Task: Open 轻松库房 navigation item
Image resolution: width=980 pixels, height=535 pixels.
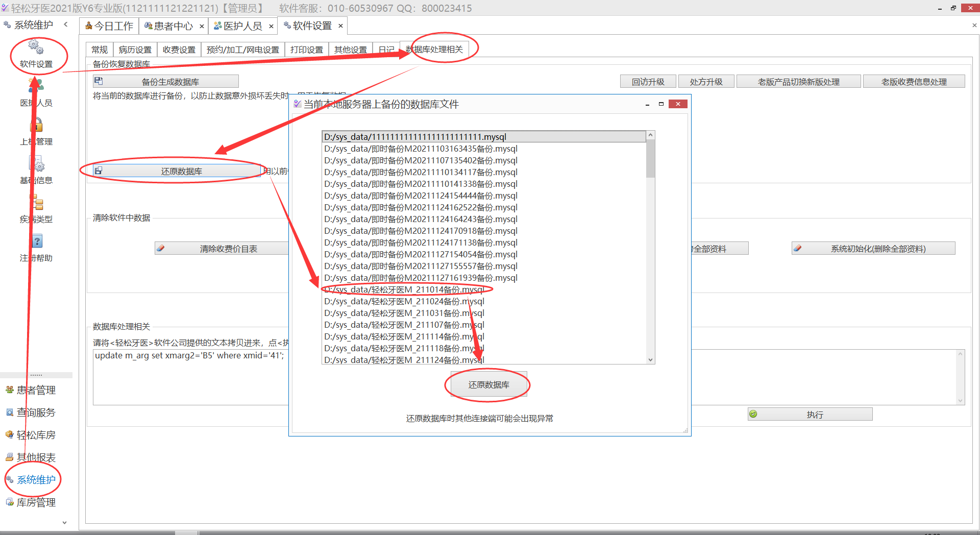Action: (x=36, y=435)
